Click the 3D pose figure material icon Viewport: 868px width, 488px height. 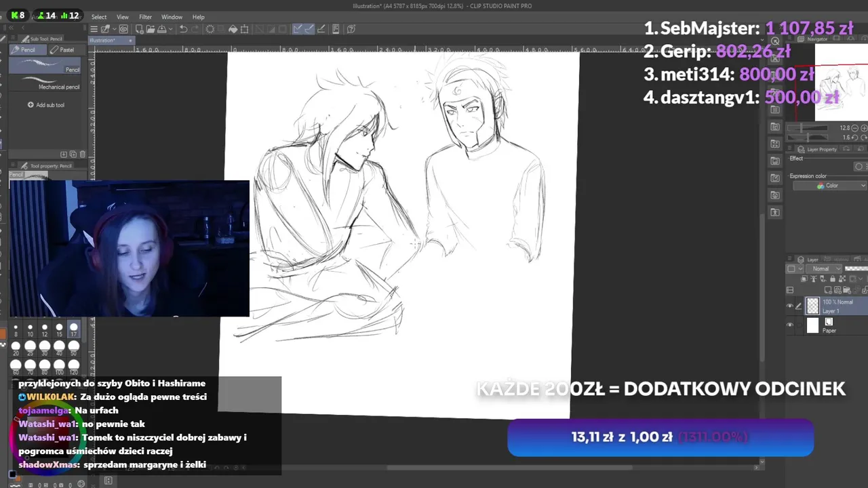[x=775, y=213]
